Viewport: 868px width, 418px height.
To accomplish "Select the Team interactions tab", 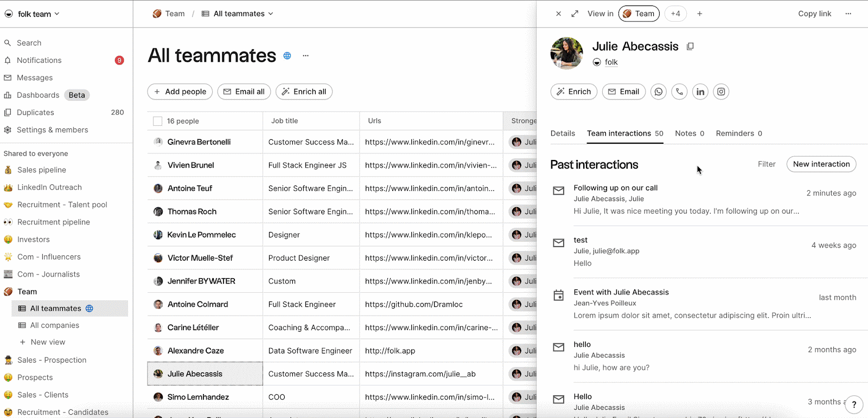I will tap(625, 133).
